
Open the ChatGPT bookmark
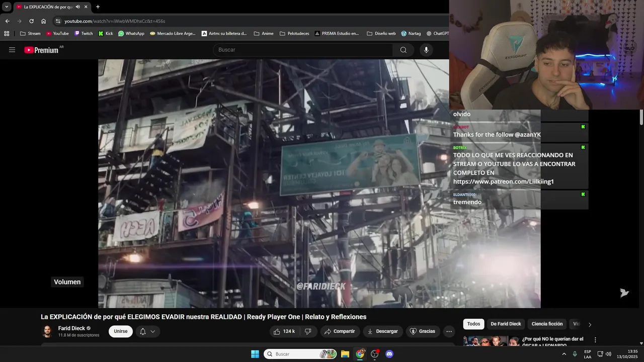pyautogui.click(x=437, y=34)
